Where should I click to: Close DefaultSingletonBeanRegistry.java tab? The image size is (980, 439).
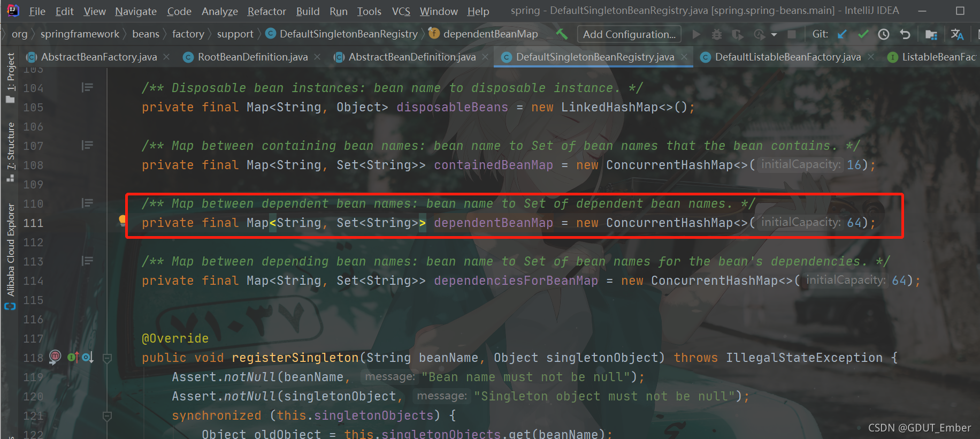684,57
